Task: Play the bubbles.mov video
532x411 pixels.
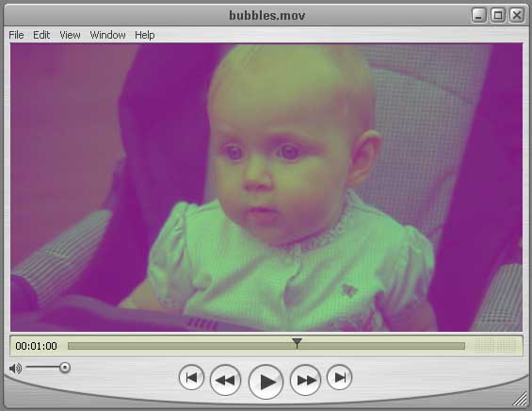Action: pyautogui.click(x=266, y=382)
